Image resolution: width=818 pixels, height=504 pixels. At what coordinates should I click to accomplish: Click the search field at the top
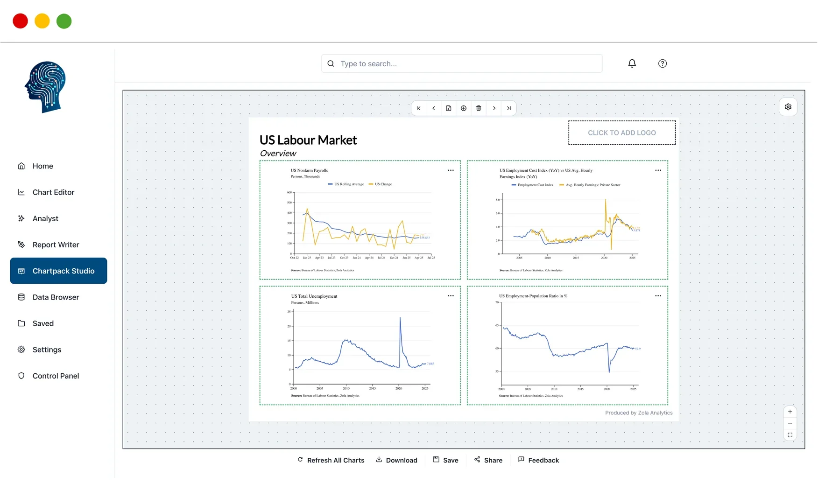coord(461,63)
